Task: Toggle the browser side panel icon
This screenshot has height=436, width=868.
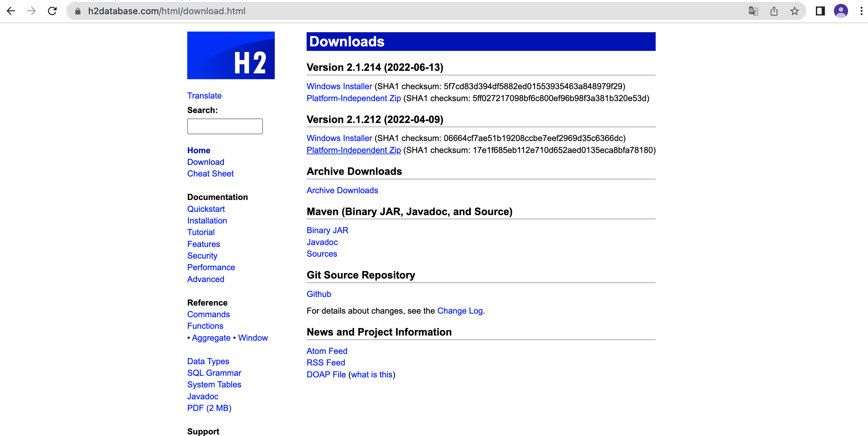Action: pyautogui.click(x=820, y=11)
